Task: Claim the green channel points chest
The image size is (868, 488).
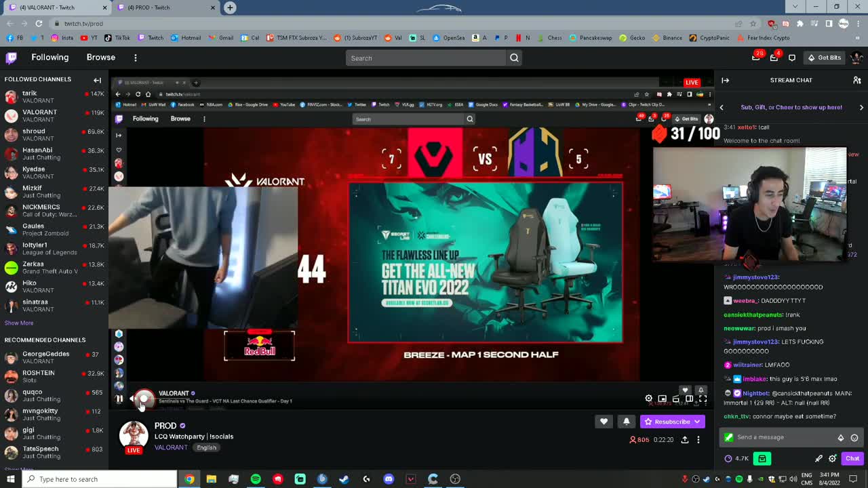Action: click(762, 459)
